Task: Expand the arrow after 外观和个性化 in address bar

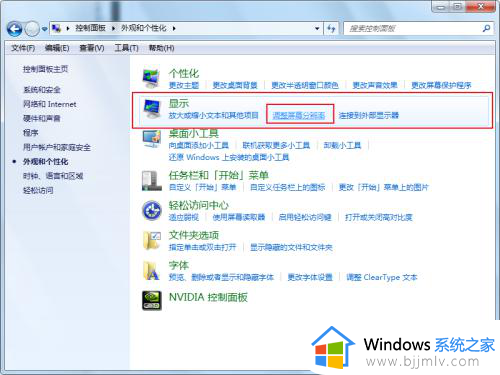Action: coord(174,28)
